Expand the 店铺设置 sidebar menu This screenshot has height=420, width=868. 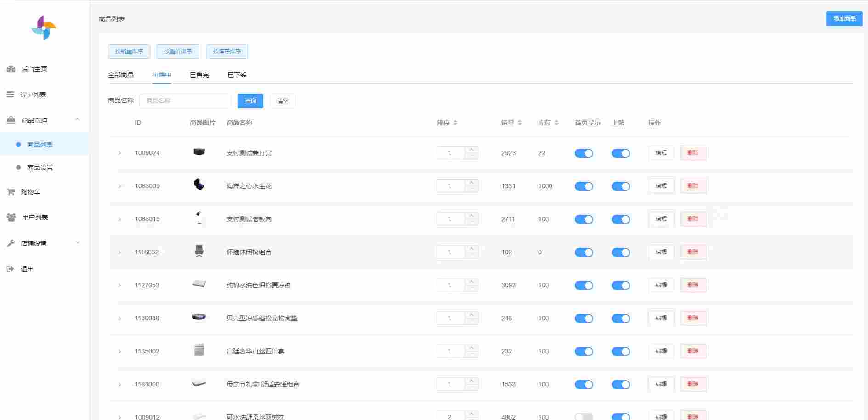pyautogui.click(x=77, y=243)
